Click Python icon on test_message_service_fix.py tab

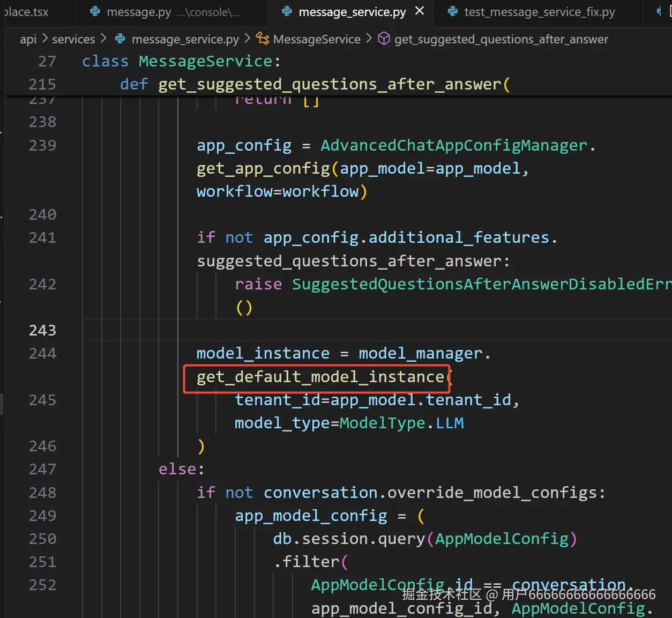point(453,11)
